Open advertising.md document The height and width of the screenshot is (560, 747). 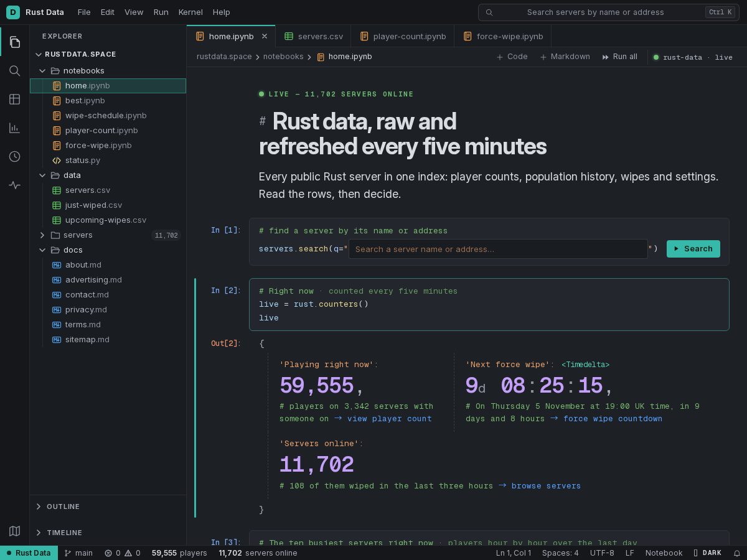pyautogui.click(x=108, y=279)
